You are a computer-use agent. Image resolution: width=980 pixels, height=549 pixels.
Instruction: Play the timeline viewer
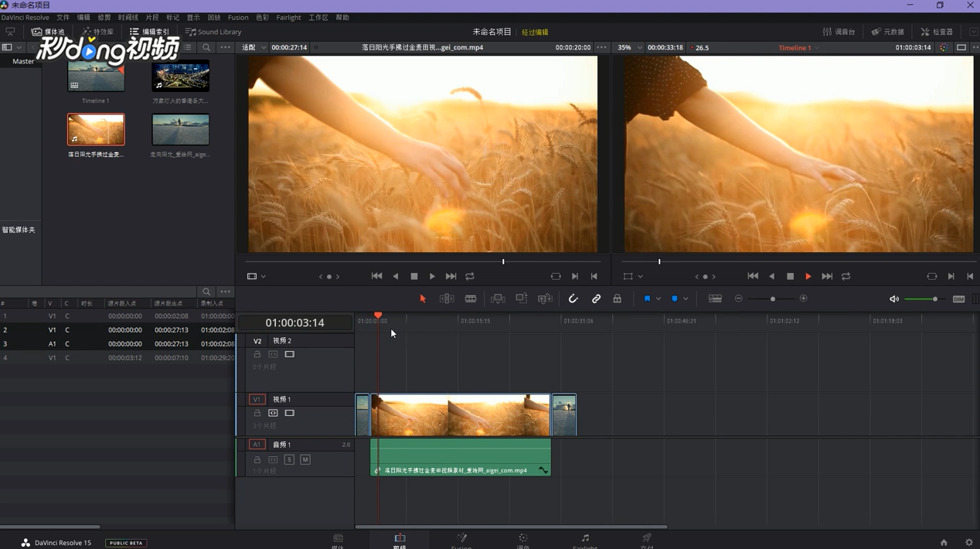808,277
